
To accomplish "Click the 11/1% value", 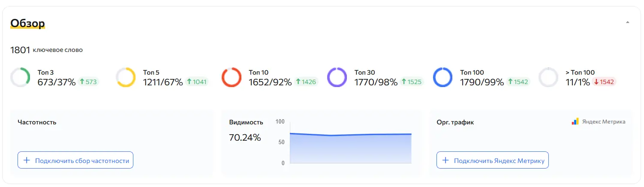I will click(578, 82).
